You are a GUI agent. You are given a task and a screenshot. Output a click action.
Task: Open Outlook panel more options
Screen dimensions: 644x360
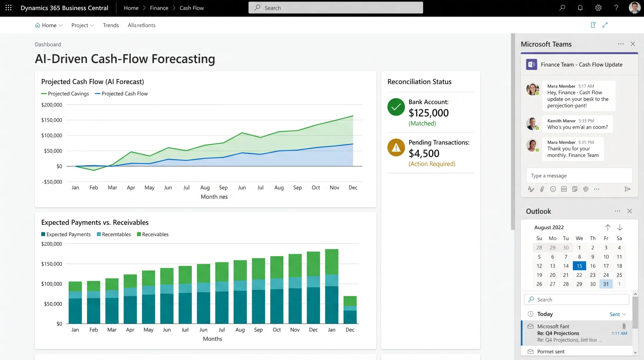coord(617,211)
